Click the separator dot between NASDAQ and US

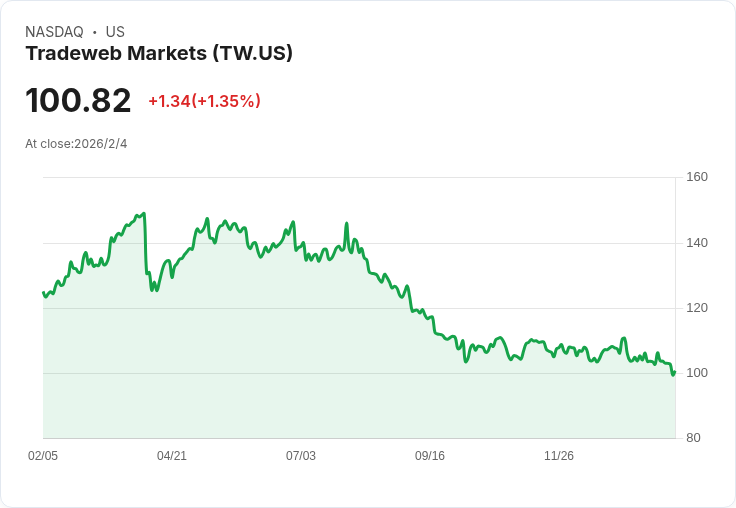click(94, 33)
